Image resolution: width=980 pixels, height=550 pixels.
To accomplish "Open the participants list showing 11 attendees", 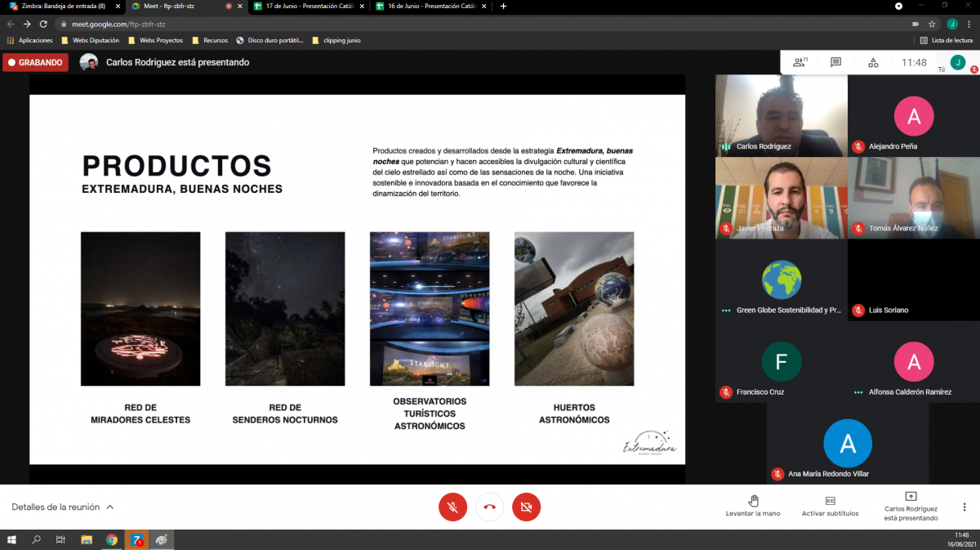I will pyautogui.click(x=798, y=62).
